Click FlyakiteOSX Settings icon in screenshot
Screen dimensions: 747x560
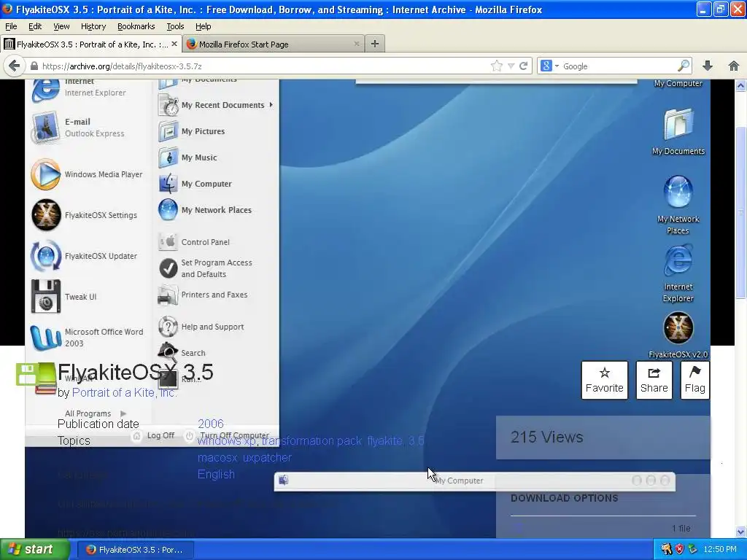click(46, 215)
